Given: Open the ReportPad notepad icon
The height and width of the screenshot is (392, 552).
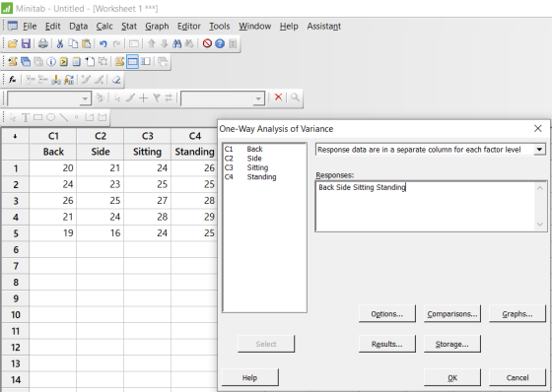Looking at the screenshot, I should pyautogui.click(x=77, y=62).
